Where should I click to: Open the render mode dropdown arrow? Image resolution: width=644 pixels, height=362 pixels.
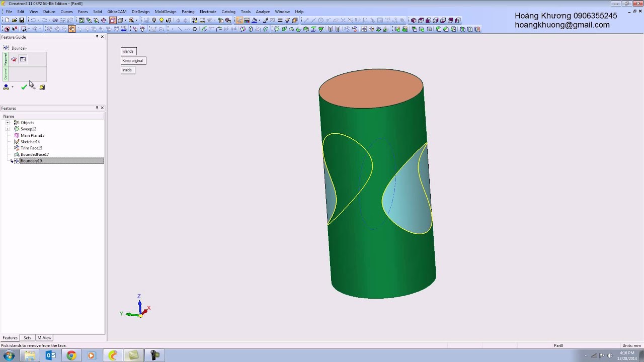click(125, 20)
